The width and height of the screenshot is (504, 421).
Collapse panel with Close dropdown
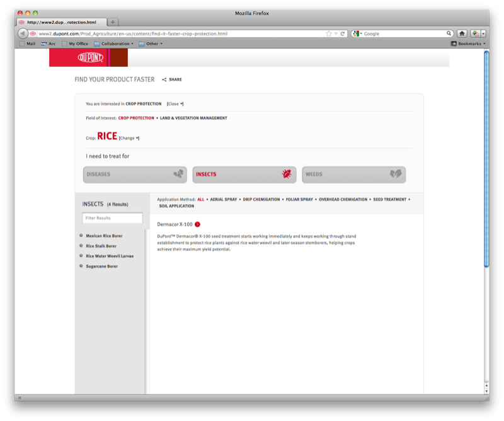coord(175,104)
